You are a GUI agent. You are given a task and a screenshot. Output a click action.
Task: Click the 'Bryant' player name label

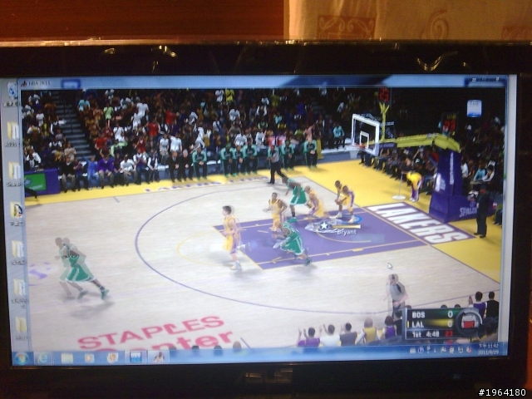tap(347, 233)
